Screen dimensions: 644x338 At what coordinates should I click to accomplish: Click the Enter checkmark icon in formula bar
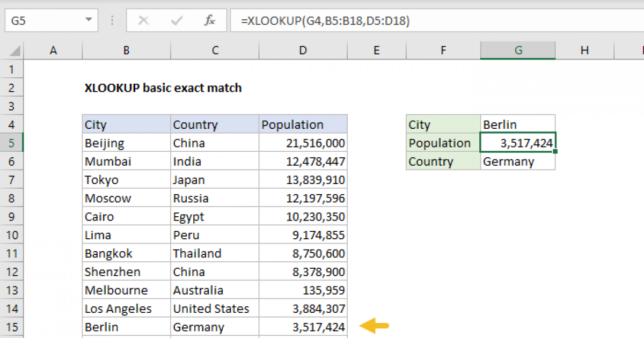(x=177, y=21)
